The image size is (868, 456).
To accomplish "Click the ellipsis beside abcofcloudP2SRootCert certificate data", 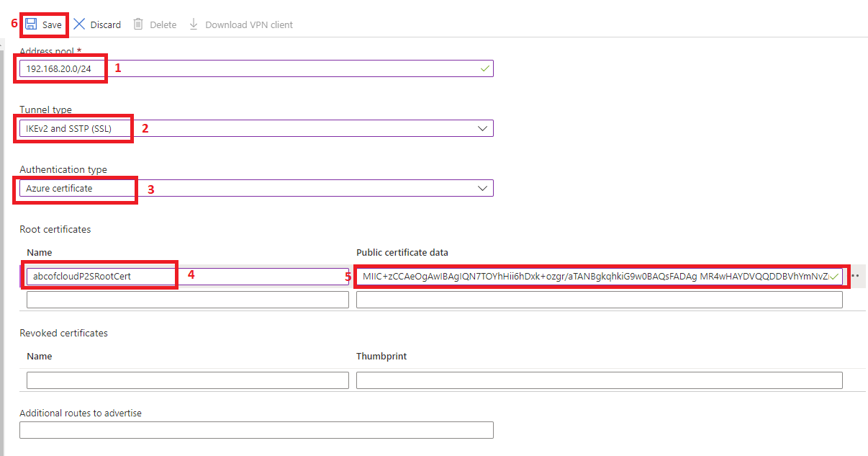I will pos(855,275).
